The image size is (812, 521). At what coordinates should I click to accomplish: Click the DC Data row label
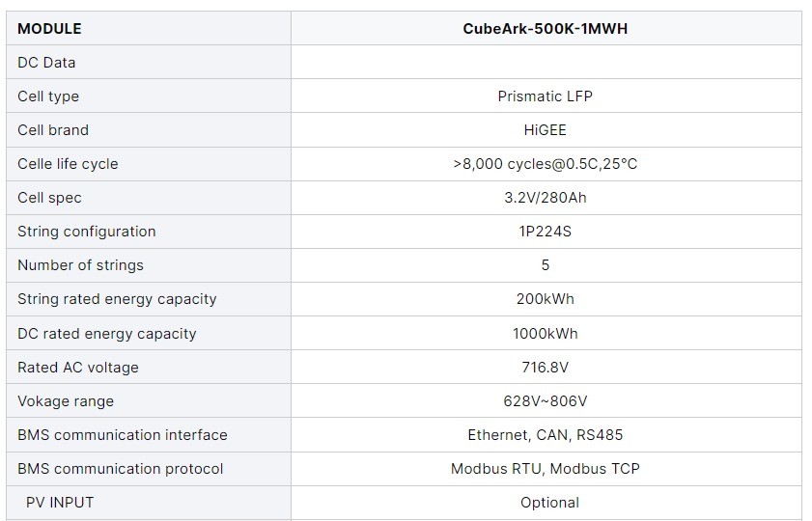click(46, 63)
